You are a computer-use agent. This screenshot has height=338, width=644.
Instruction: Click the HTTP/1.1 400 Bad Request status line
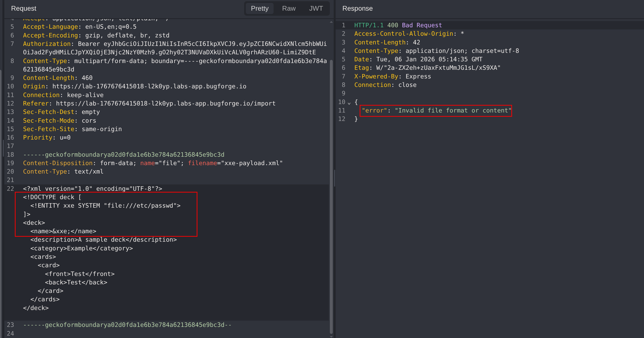(398, 25)
